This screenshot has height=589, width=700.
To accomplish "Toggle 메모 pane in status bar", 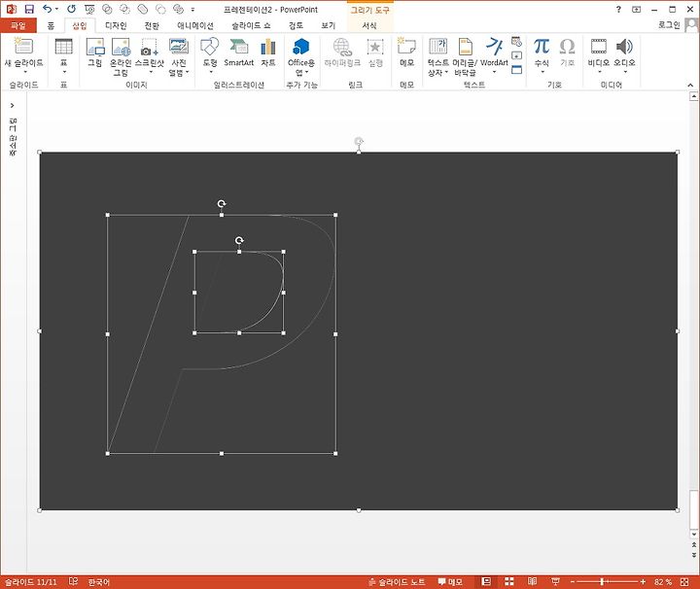I will point(450,582).
